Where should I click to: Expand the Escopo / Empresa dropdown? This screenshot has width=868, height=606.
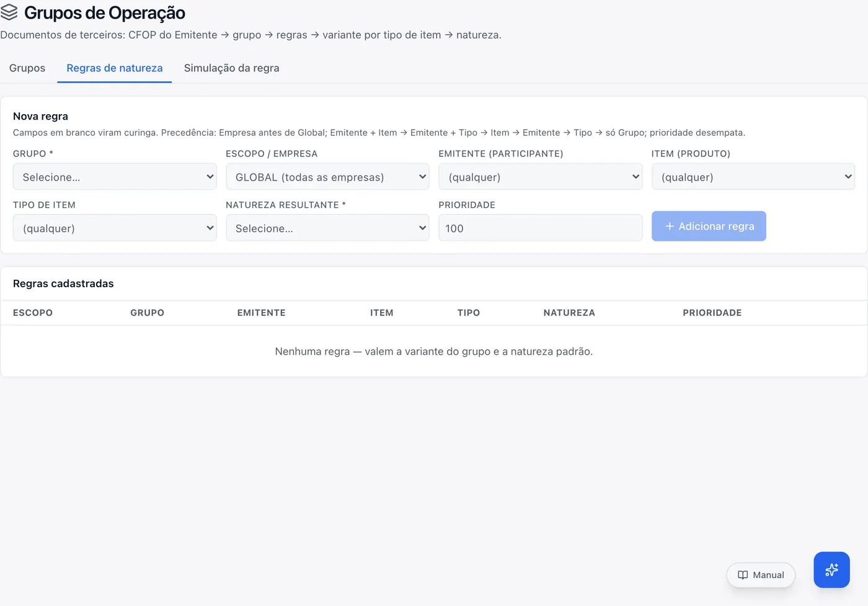click(327, 177)
